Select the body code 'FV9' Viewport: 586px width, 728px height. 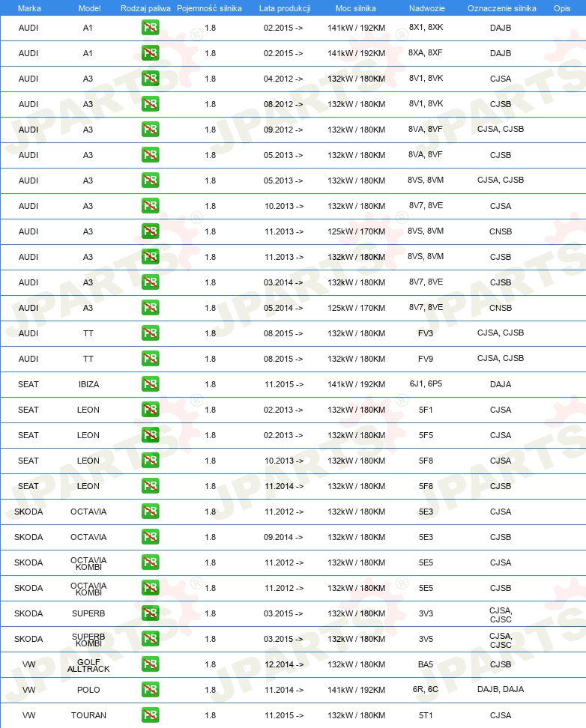point(426,359)
